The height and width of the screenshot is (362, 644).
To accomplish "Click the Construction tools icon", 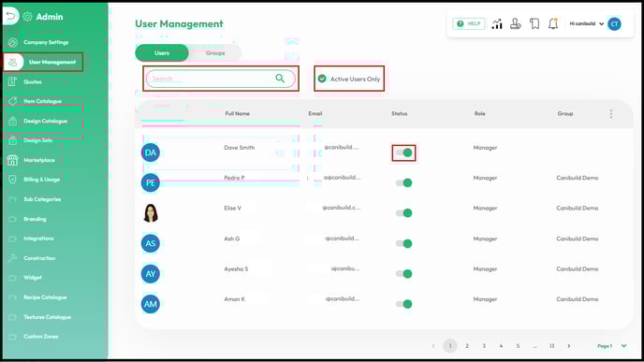I will pyautogui.click(x=13, y=258).
